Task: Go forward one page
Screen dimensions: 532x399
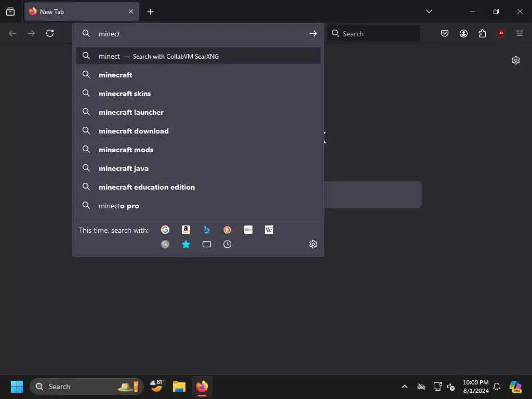Action: tap(31, 33)
